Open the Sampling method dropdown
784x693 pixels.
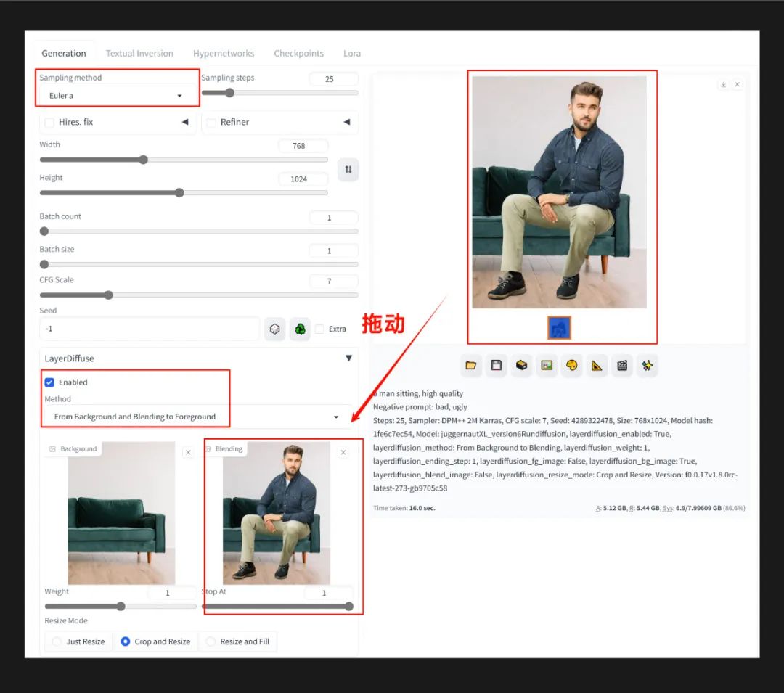(x=116, y=96)
